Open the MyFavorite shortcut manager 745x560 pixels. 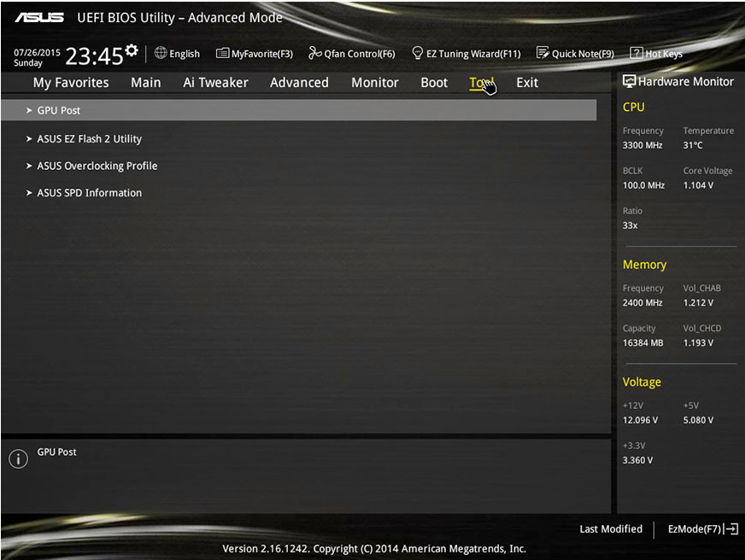tap(254, 53)
